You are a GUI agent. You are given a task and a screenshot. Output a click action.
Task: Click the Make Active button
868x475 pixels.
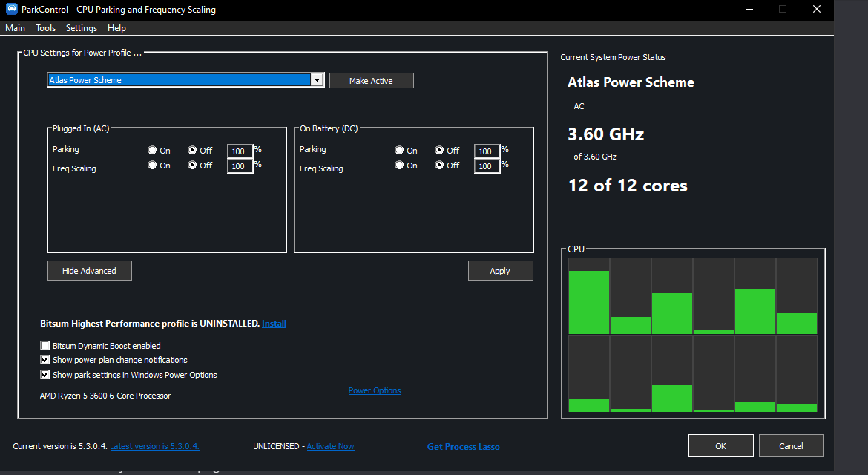tap(372, 81)
